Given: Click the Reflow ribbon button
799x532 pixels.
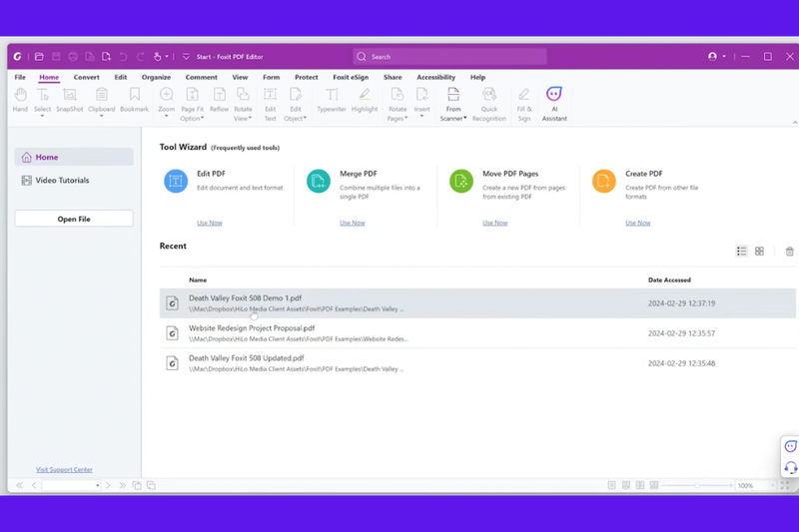Looking at the screenshot, I should (x=219, y=99).
